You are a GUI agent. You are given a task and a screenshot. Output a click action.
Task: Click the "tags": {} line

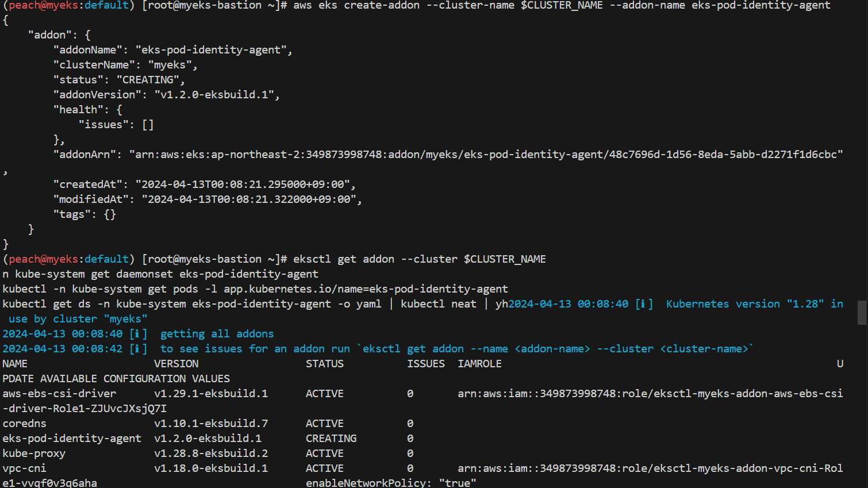click(85, 214)
